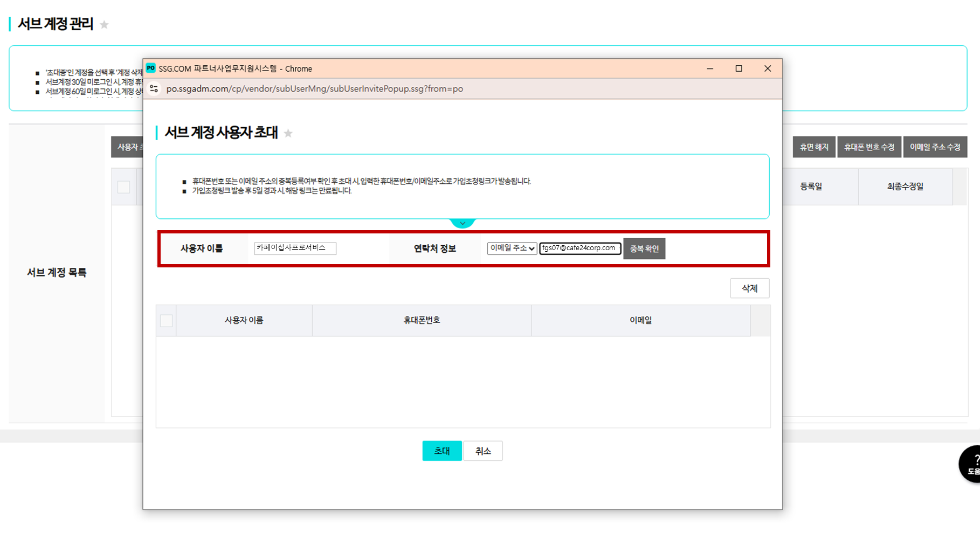Image resolution: width=980 pixels, height=545 pixels.
Task: Star the 서브 계정 관리 page title
Action: [105, 25]
